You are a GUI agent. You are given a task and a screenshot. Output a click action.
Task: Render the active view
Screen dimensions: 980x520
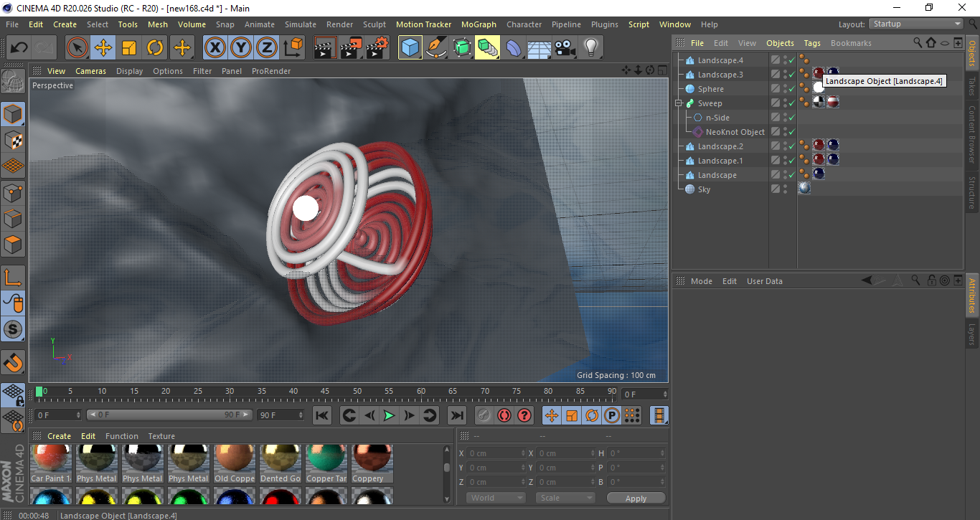tap(326, 48)
